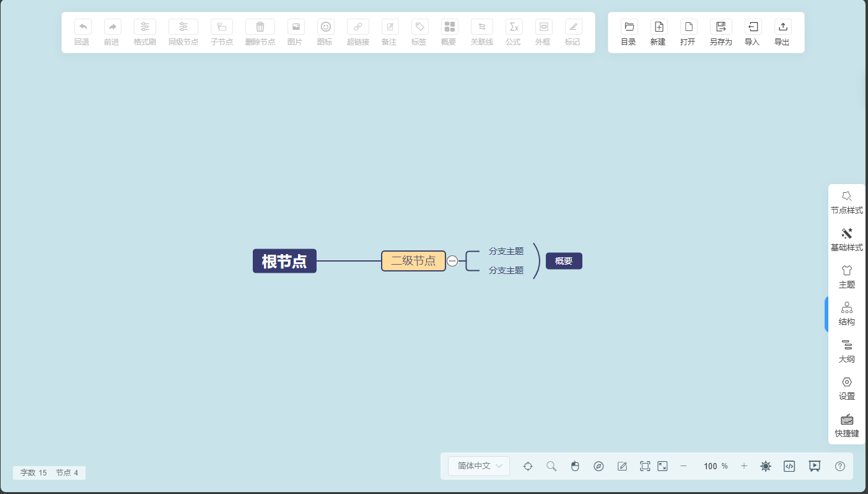Viewport: 868px width, 494px height.
Task: Increase zoom with the plus button
Action: pyautogui.click(x=744, y=466)
